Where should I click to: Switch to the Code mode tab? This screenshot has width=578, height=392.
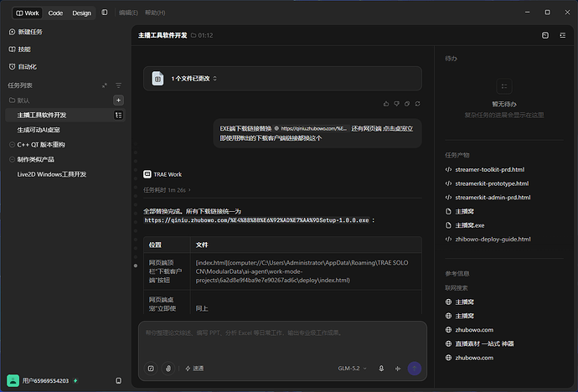click(55, 13)
